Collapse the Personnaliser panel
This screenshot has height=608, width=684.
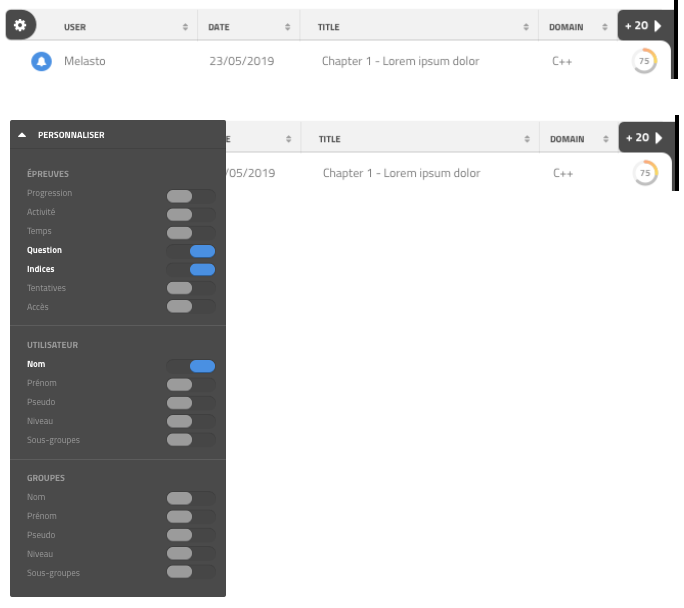coord(22,135)
